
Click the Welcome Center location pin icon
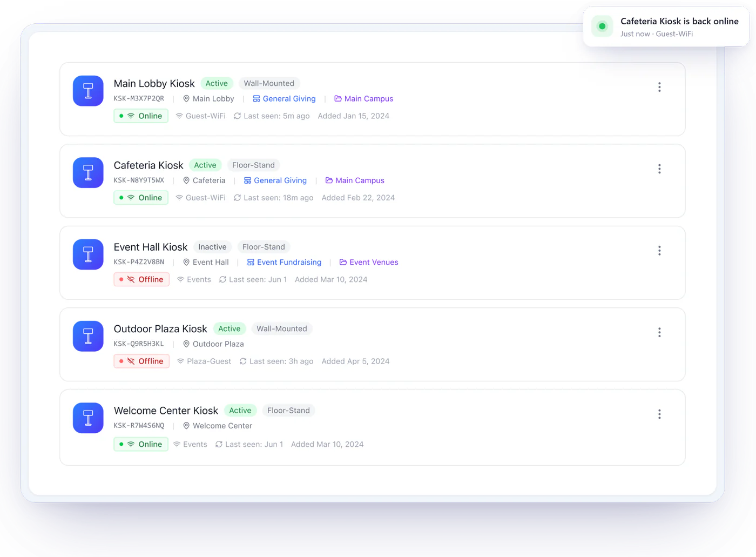[186, 426]
